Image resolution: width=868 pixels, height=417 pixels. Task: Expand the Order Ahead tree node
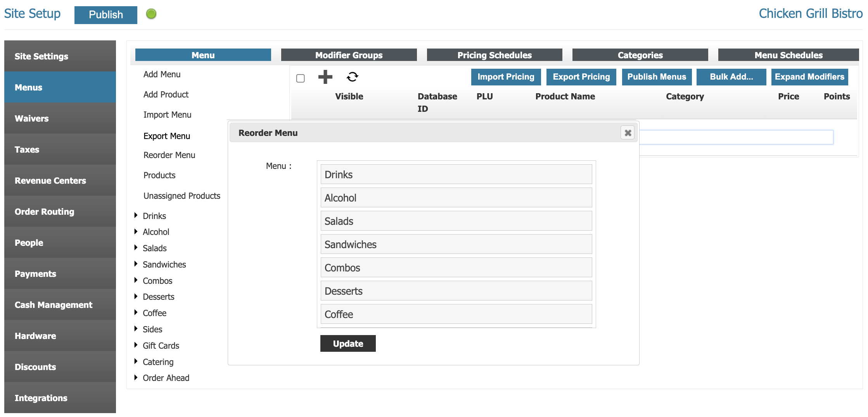136,377
